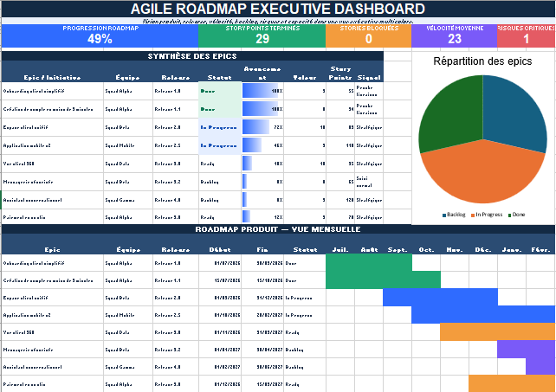Select the Synthèse des Epics section header
Image resolution: width=556 pixels, height=392 pixels.
coord(192,56)
